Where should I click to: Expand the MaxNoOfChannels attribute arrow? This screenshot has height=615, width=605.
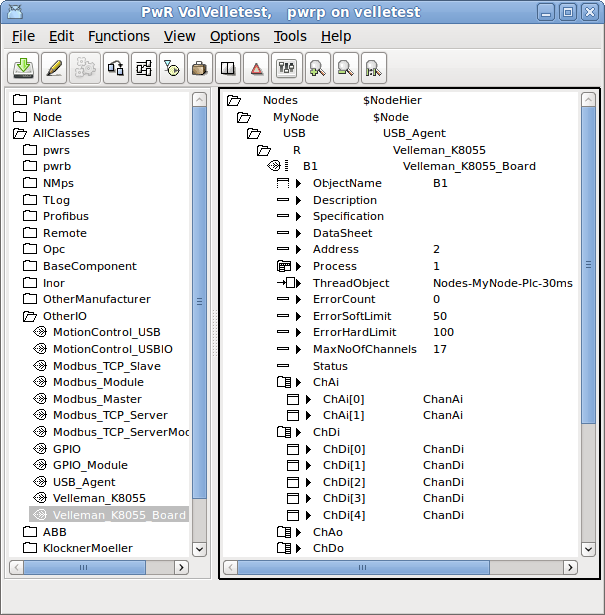pos(298,349)
